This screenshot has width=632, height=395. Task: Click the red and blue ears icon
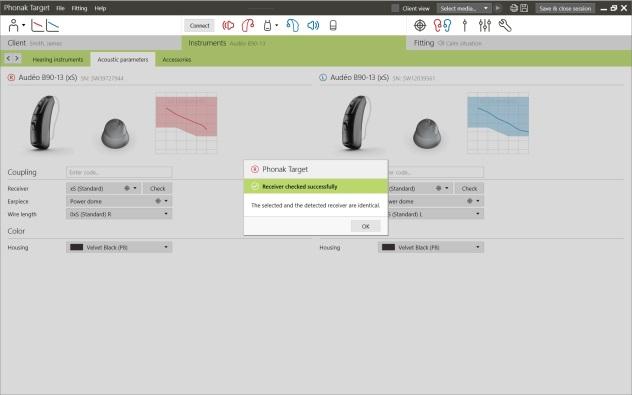click(x=442, y=25)
